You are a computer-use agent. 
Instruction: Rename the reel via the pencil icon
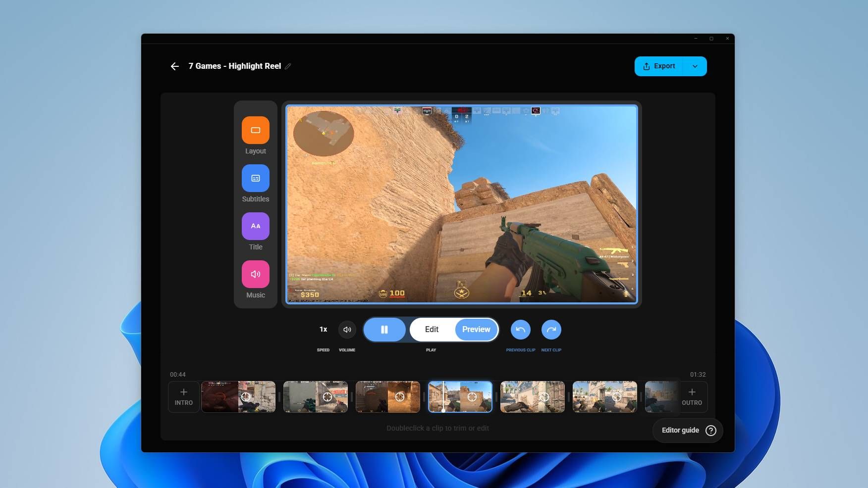tap(288, 66)
